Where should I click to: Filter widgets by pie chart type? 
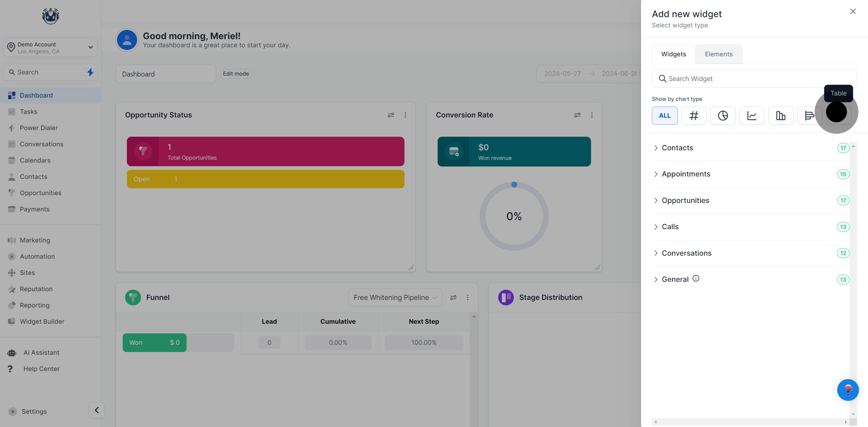point(722,116)
